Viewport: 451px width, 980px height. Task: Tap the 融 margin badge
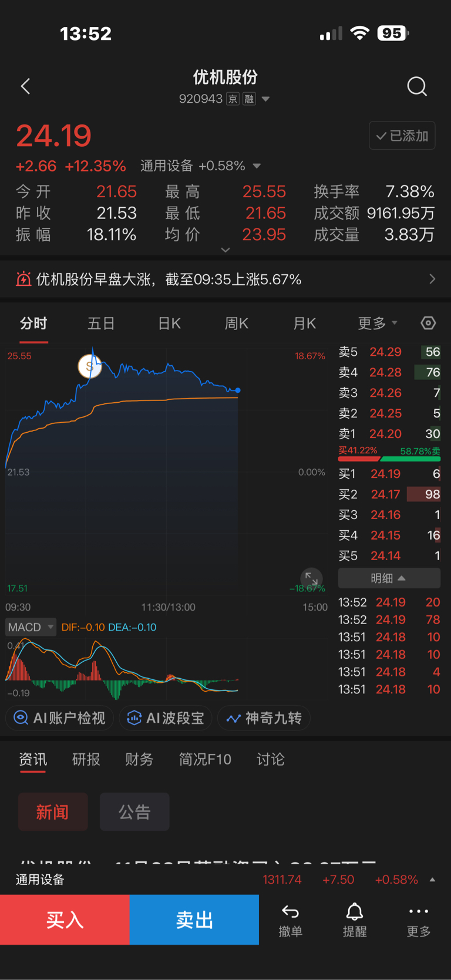[250, 99]
